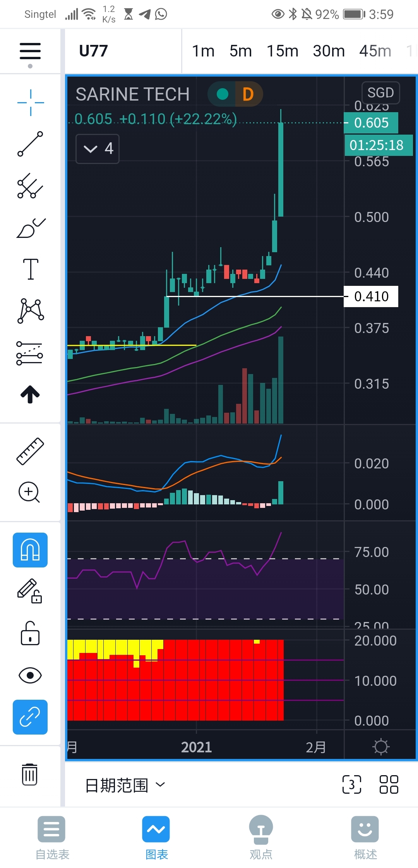Click the battery status bar icon
Image resolution: width=418 pixels, height=868 pixels.
pyautogui.click(x=355, y=14)
